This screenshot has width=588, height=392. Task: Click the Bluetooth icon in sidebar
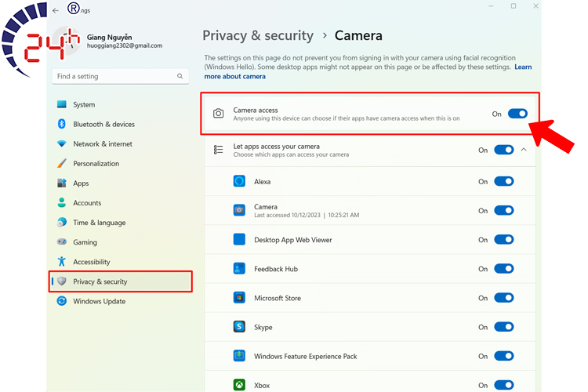click(x=62, y=124)
